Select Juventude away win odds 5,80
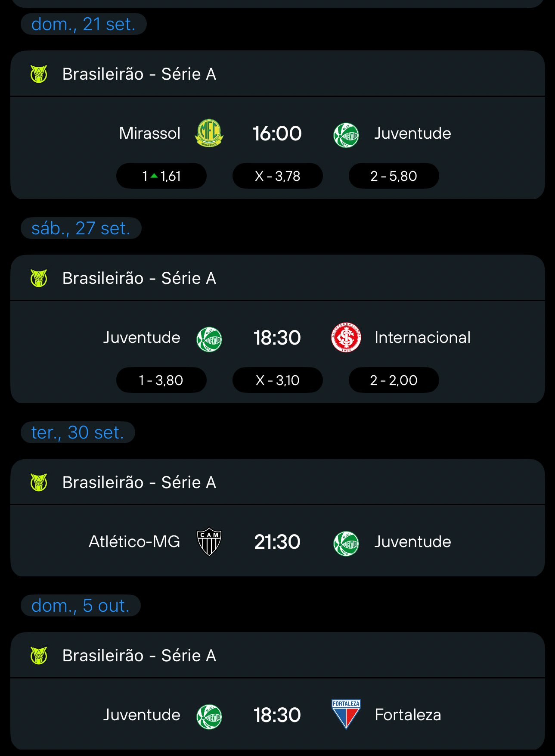Image resolution: width=555 pixels, height=756 pixels. [394, 176]
